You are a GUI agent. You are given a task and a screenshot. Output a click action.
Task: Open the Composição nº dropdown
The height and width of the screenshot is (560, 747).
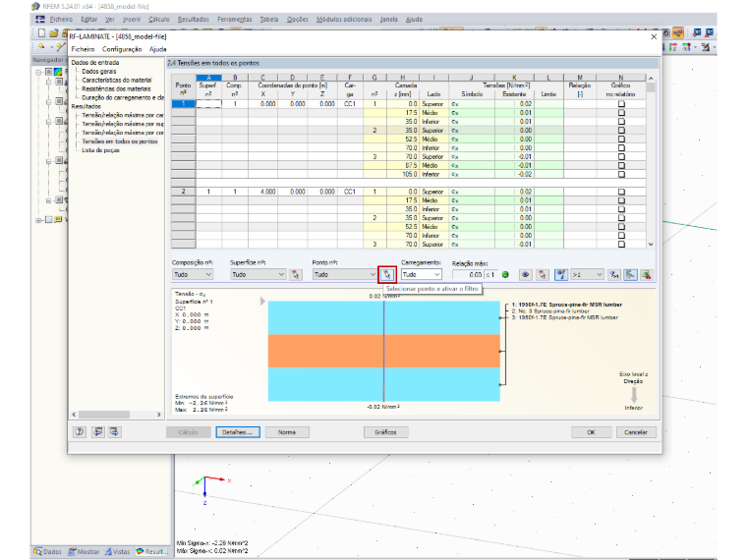193,275
